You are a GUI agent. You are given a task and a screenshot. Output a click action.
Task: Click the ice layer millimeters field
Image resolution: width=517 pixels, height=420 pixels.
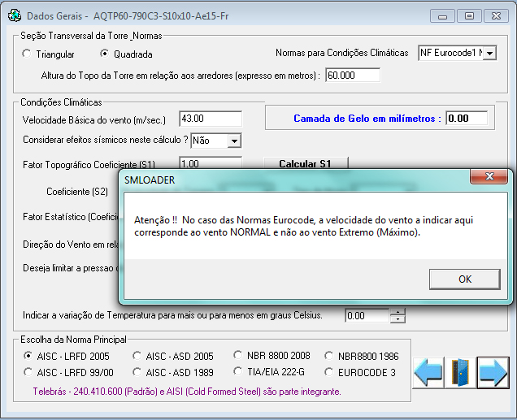click(467, 119)
